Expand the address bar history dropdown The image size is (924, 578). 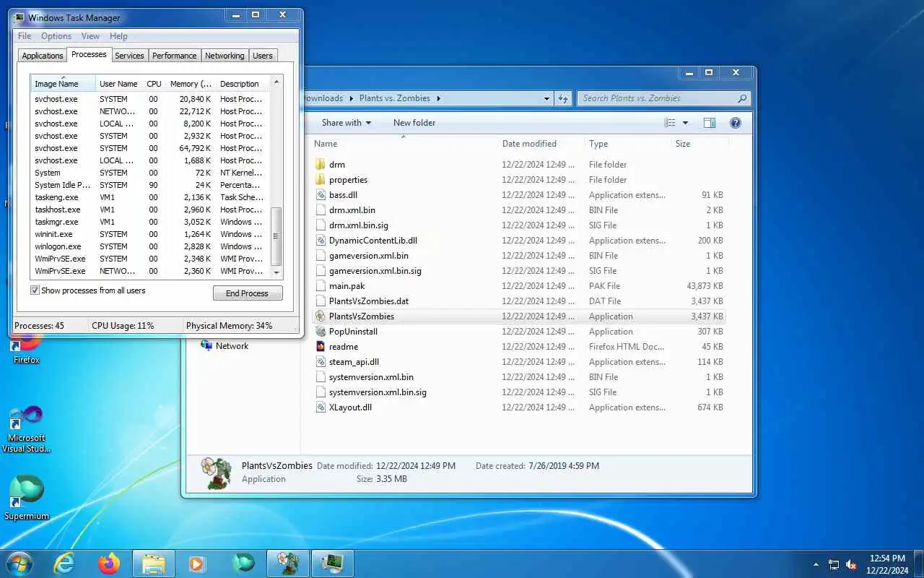(x=546, y=98)
